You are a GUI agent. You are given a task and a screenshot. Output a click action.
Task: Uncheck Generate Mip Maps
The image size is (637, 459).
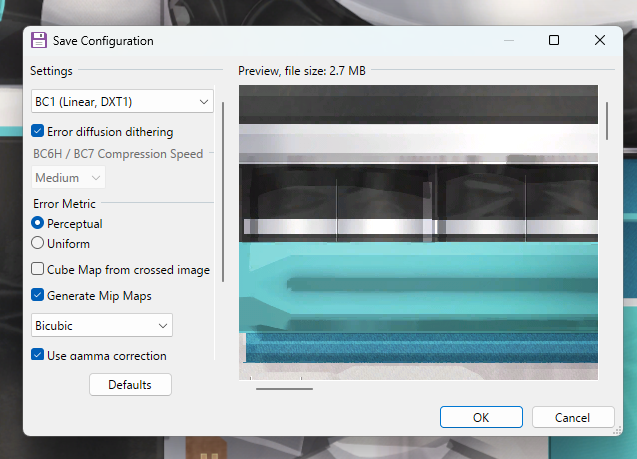point(38,295)
